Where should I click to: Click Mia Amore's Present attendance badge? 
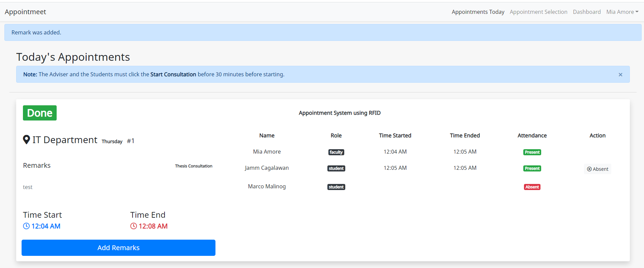[x=532, y=152]
